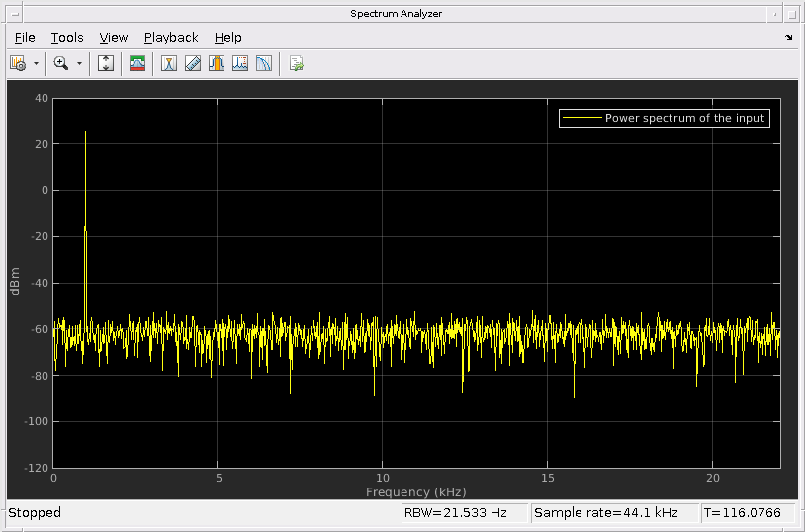Open the CCDF Measurements curve icon
The image size is (805, 532).
pos(264,63)
